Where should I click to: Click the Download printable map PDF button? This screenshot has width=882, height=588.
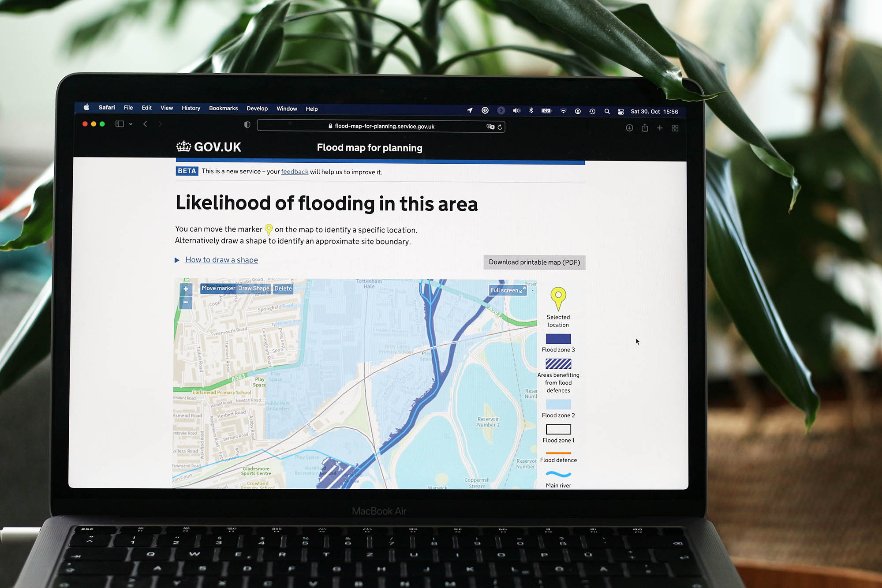(534, 262)
